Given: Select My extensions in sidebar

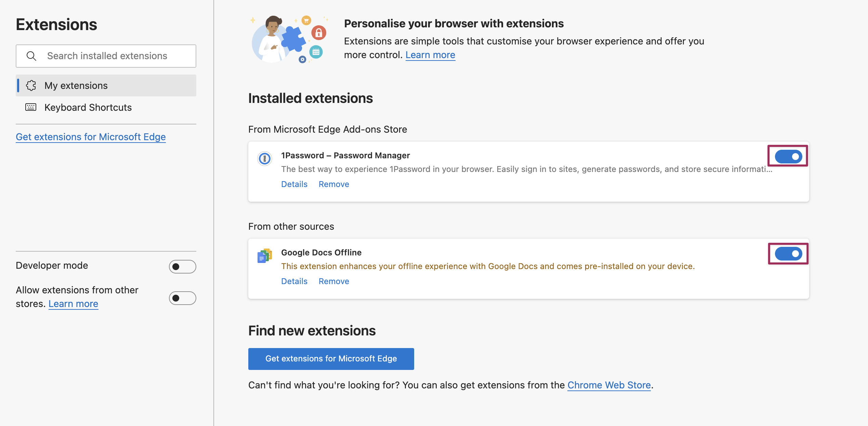Looking at the screenshot, I should (76, 85).
